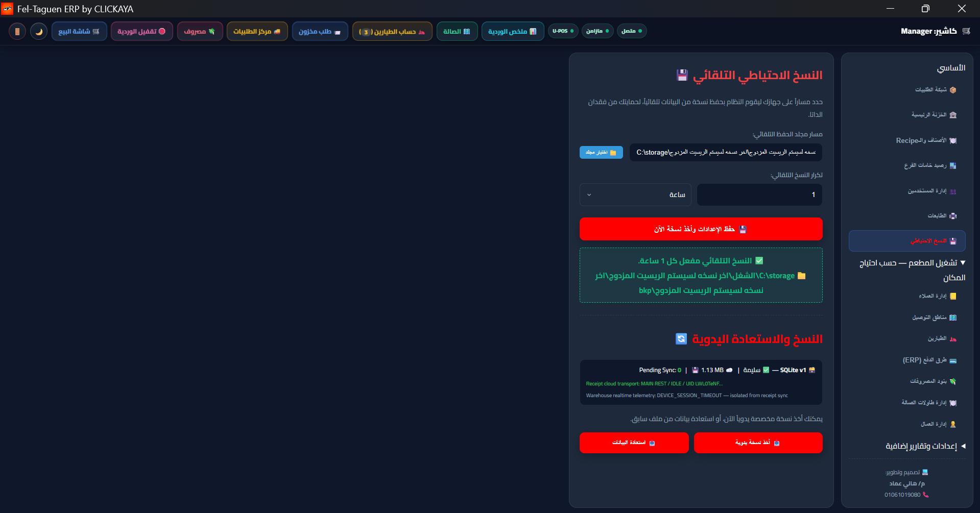
Task: Open the main treasury (الخزنة الرئيسية) bank icon
Action: (x=953, y=115)
